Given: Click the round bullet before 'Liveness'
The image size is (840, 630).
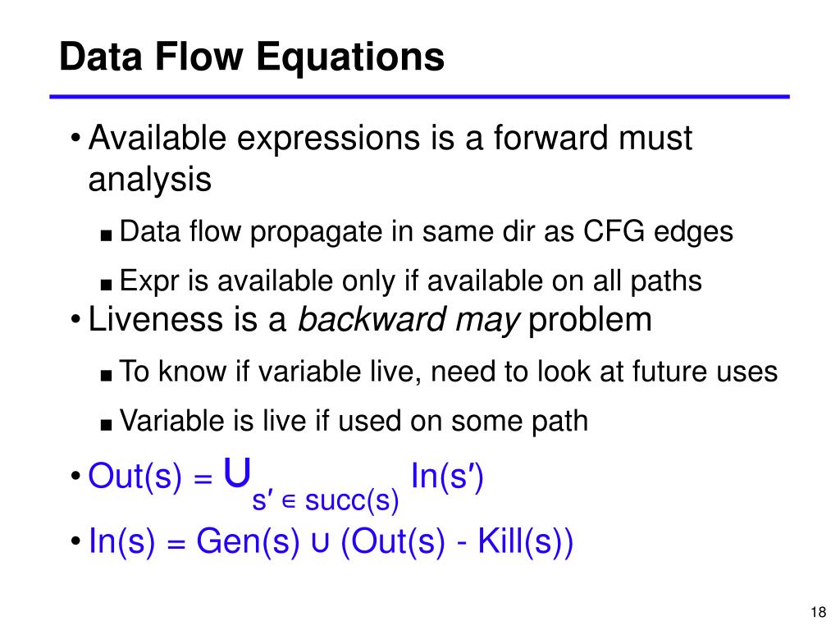Looking at the screenshot, I should [75, 321].
